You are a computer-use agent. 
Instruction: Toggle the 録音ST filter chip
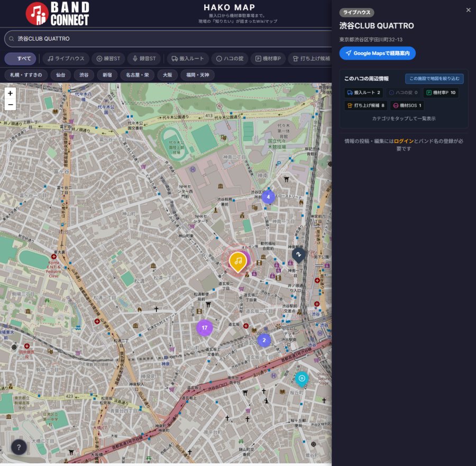(144, 59)
